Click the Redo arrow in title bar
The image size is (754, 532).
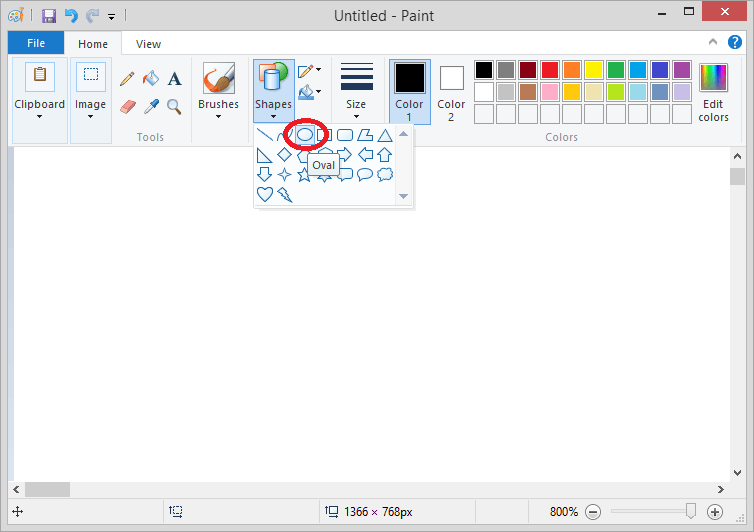(x=92, y=16)
